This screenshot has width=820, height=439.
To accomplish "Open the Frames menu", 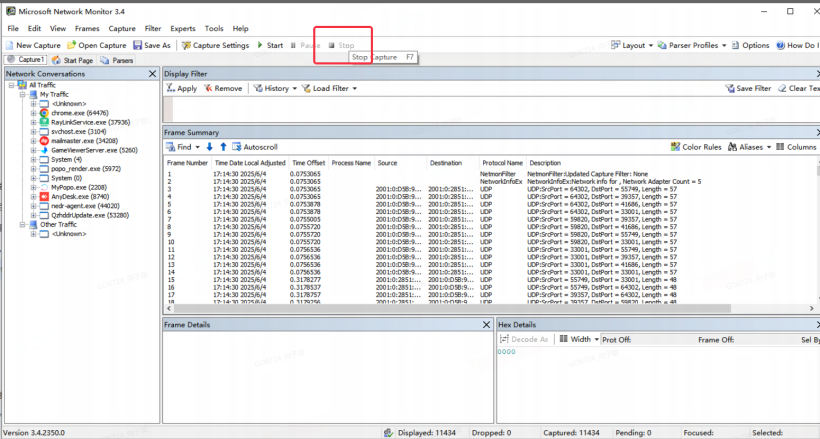I will (87, 28).
